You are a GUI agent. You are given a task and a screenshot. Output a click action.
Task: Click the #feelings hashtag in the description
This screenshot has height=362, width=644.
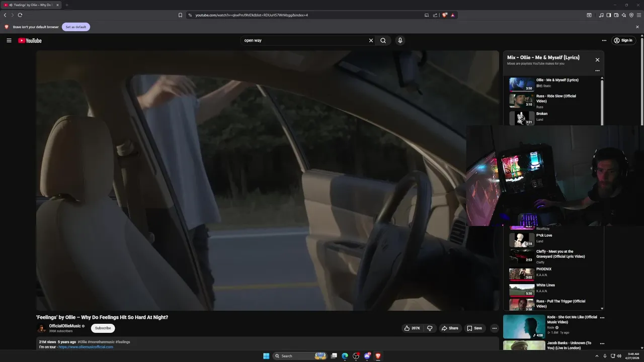coord(123,342)
